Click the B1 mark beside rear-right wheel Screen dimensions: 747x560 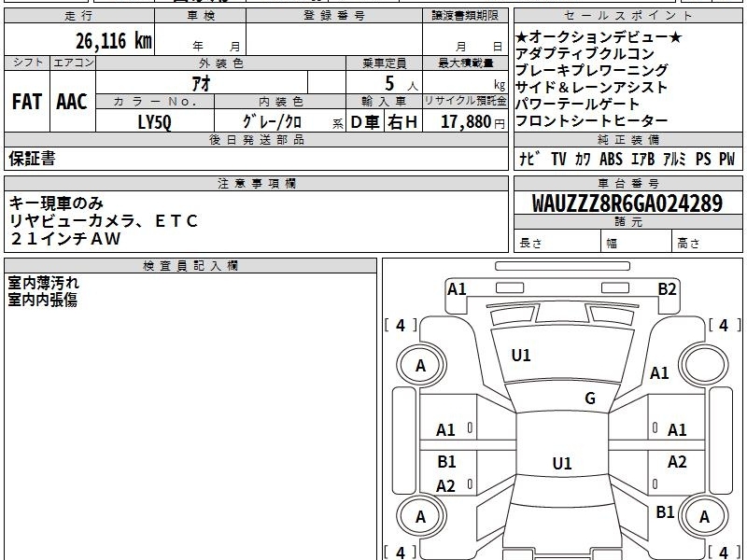[665, 511]
